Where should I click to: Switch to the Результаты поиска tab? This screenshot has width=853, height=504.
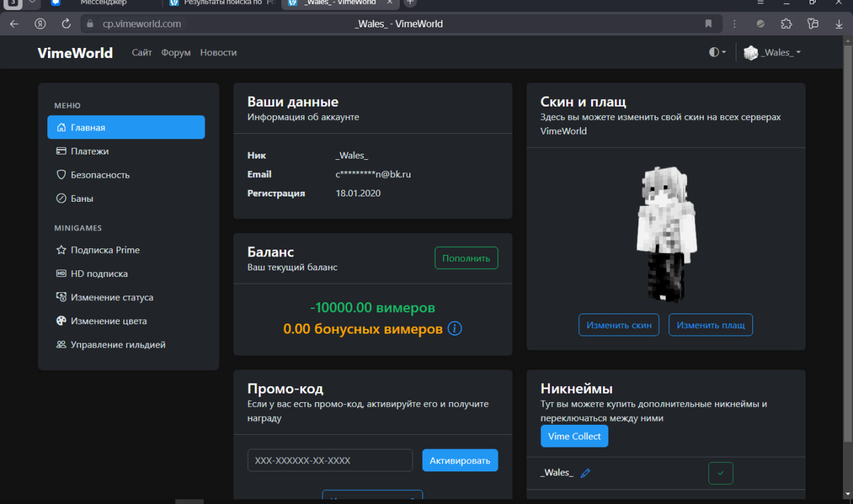221,3
